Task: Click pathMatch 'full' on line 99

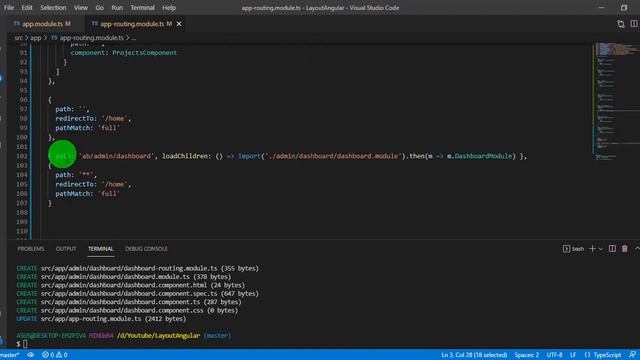Action: (x=87, y=128)
